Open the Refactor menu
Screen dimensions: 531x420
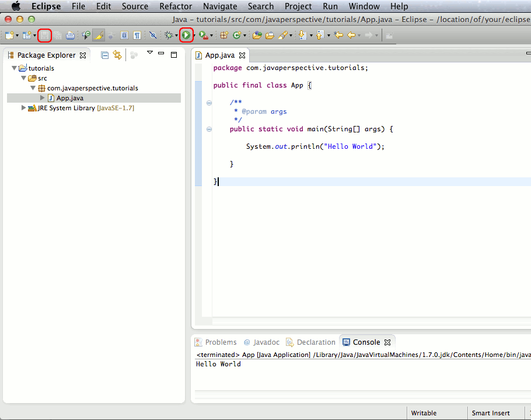[x=176, y=6]
